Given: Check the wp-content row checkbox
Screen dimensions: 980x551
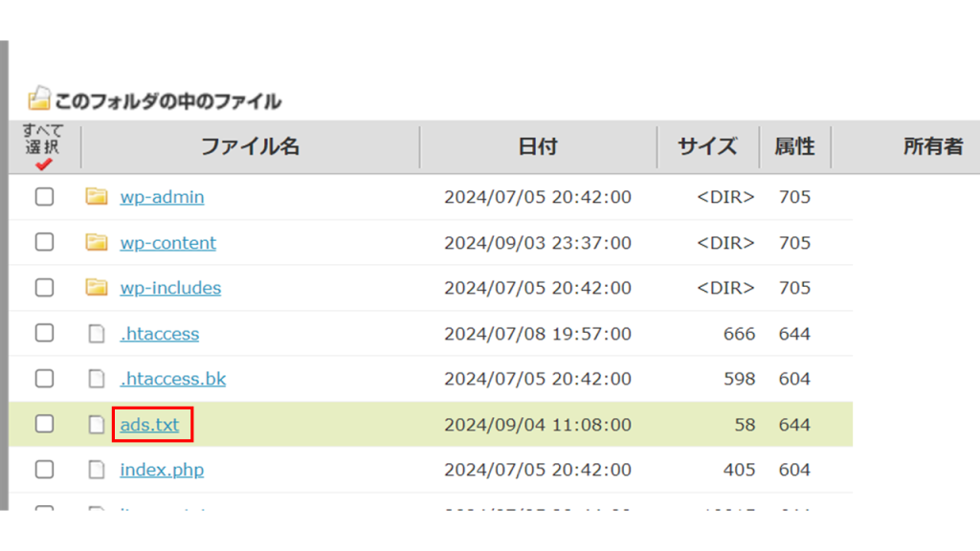Looking at the screenshot, I should (44, 243).
